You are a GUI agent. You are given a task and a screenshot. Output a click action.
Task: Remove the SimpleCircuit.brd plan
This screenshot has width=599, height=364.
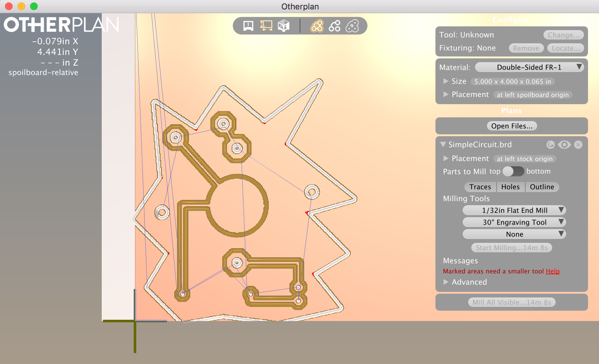[579, 145]
